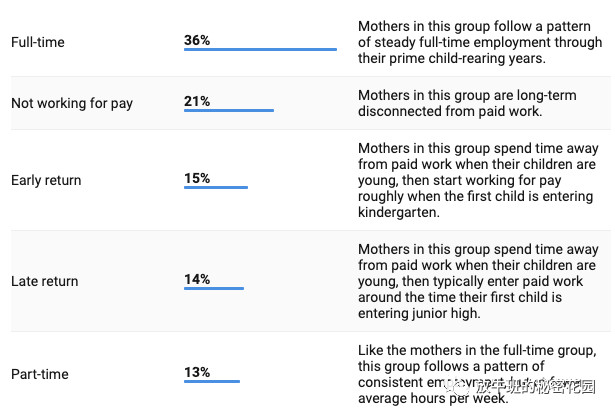Click the Early return label

46,180
